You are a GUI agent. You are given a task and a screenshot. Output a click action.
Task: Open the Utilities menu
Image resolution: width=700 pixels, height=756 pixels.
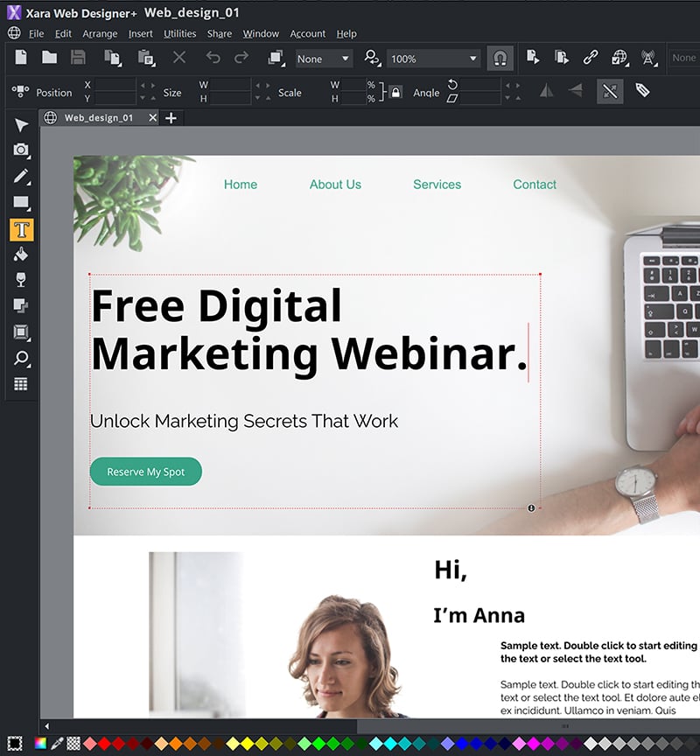[x=179, y=33]
